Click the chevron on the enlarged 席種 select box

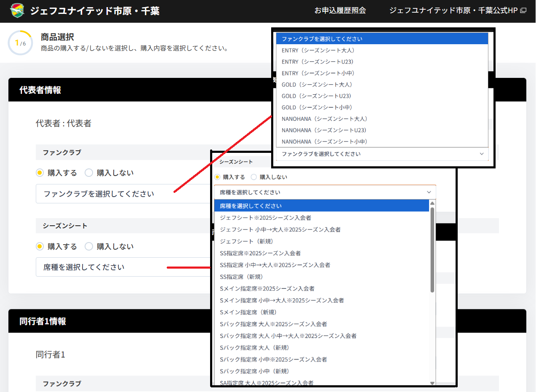[429, 192]
